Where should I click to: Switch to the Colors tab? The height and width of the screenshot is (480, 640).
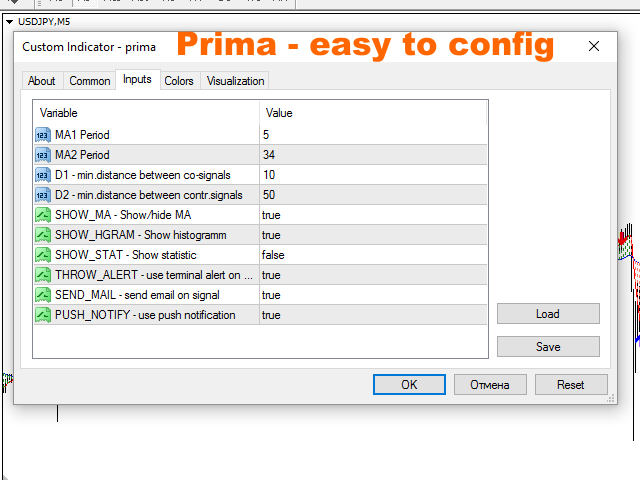pyautogui.click(x=179, y=81)
